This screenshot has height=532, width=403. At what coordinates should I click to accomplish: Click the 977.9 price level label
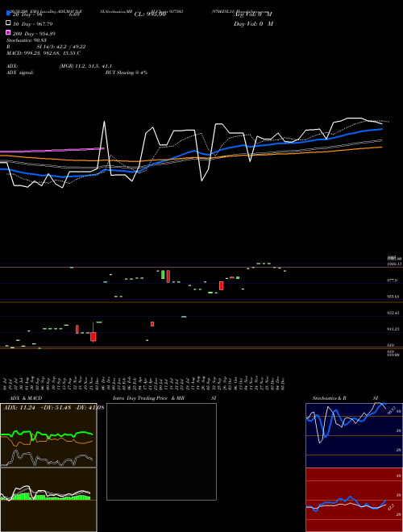coord(393,281)
